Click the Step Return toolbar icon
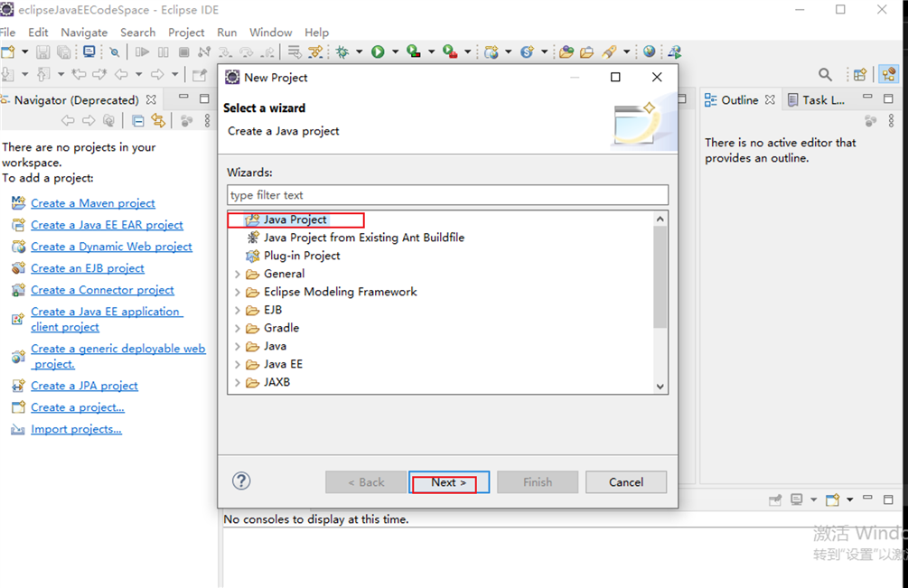 pos(267,52)
